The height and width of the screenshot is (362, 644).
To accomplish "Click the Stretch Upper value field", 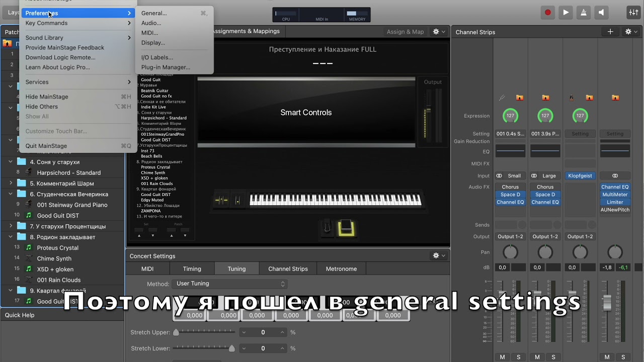I will (263, 332).
